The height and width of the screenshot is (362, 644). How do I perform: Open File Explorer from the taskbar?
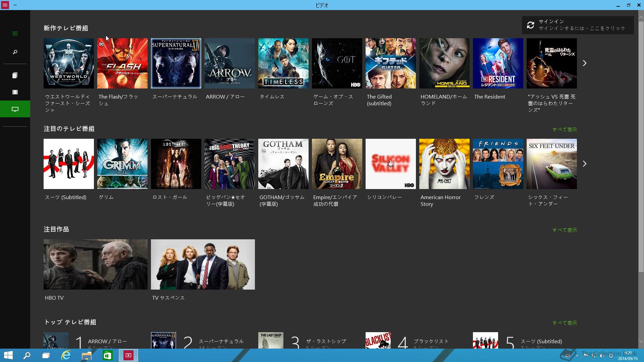click(x=87, y=355)
